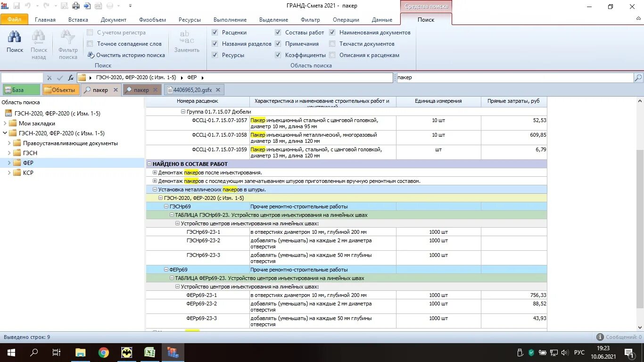The width and height of the screenshot is (644, 362).
Task: Toggle the Расценки checkbox
Action: point(215,33)
